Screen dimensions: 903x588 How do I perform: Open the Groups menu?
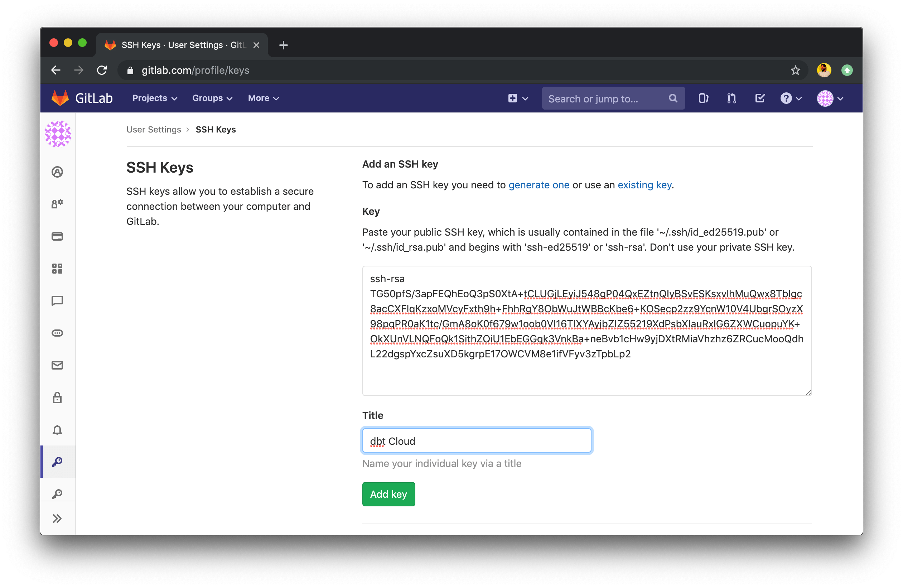(212, 98)
